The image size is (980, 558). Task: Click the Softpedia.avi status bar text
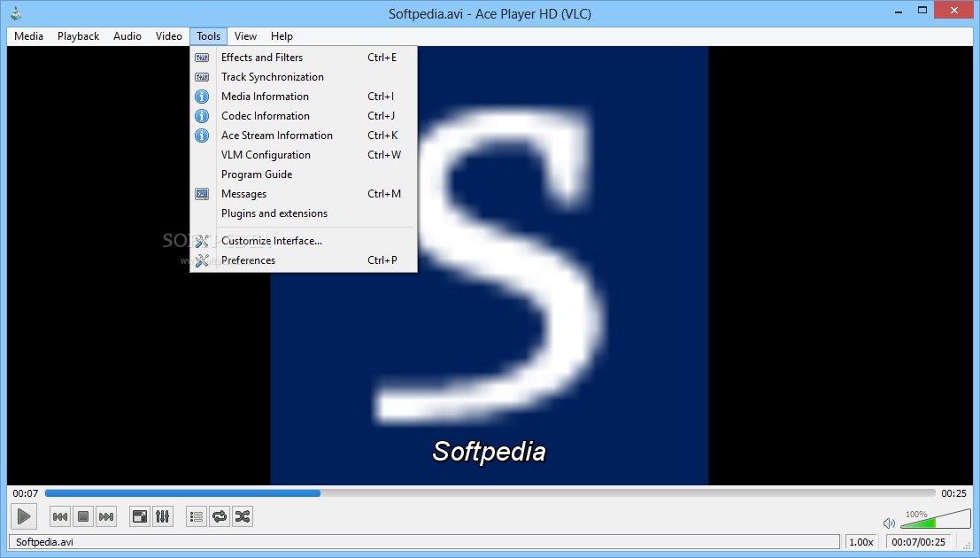[x=44, y=542]
